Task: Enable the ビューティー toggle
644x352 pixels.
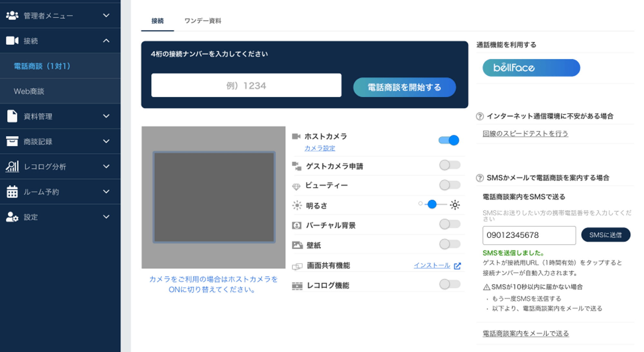Action: [450, 185]
